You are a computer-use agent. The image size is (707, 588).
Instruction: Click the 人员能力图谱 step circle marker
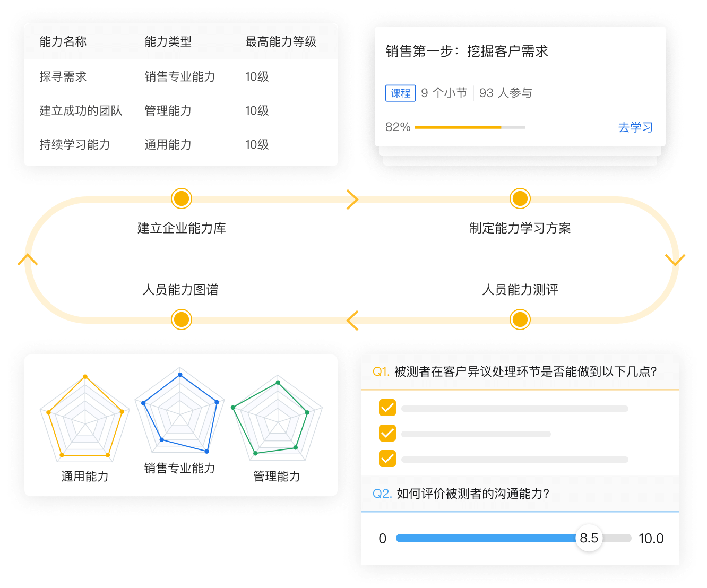pos(182,319)
